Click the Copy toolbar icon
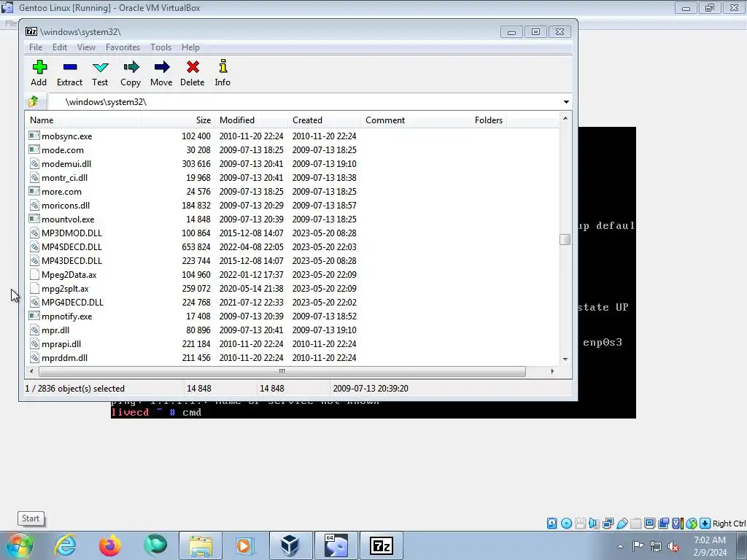Viewport: 747px width, 560px height. point(131,67)
